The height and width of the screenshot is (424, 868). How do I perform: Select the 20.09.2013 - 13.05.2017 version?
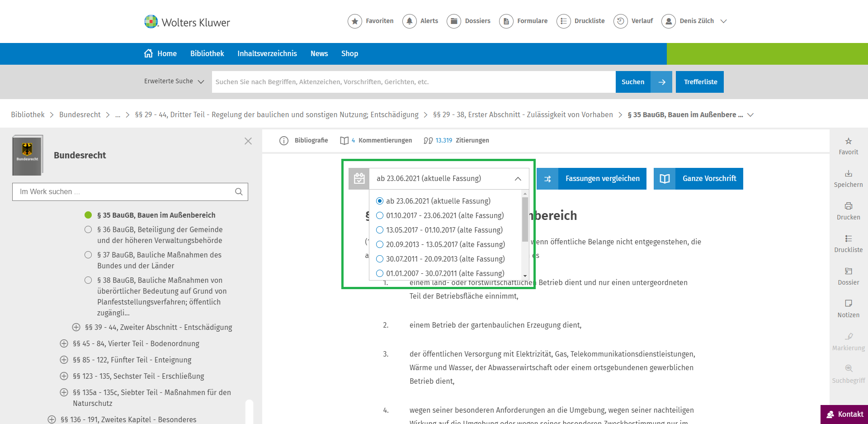(x=380, y=245)
